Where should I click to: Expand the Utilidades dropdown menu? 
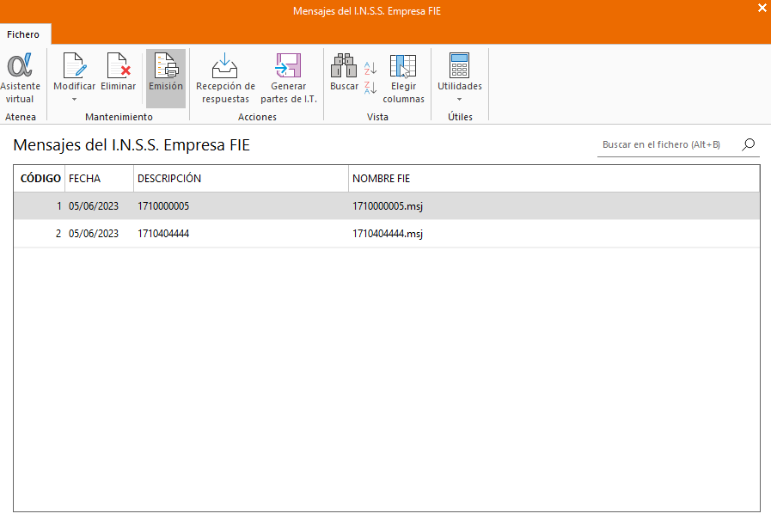(459, 99)
